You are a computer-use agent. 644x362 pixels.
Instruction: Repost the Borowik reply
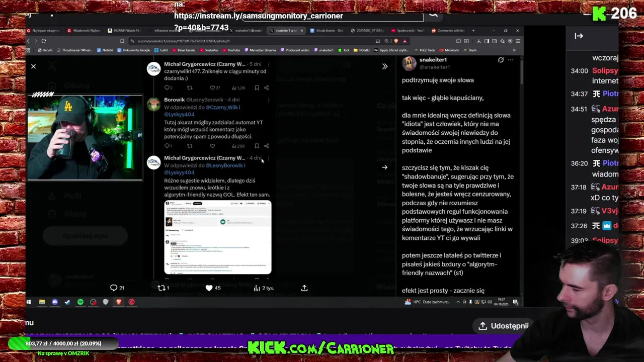click(x=190, y=146)
